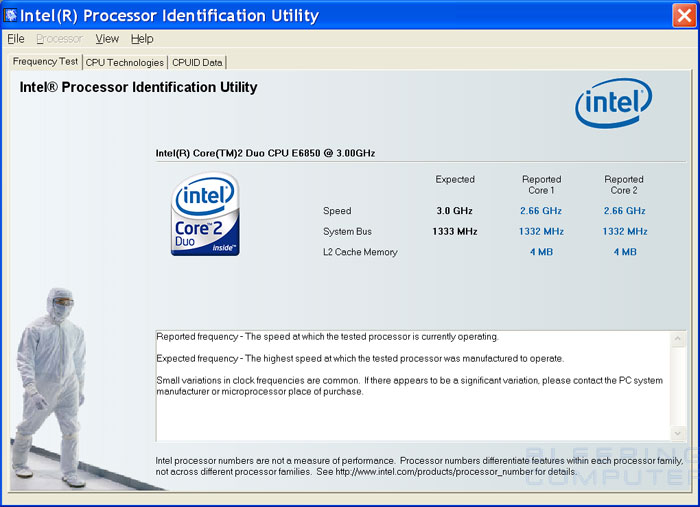
Task: Click the expected speed 3.0 GHz value
Action: coord(454,211)
